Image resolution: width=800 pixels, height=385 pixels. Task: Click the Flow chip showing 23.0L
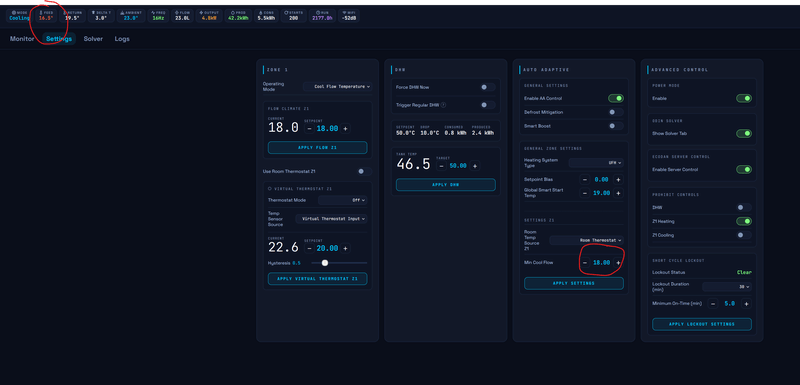183,15
